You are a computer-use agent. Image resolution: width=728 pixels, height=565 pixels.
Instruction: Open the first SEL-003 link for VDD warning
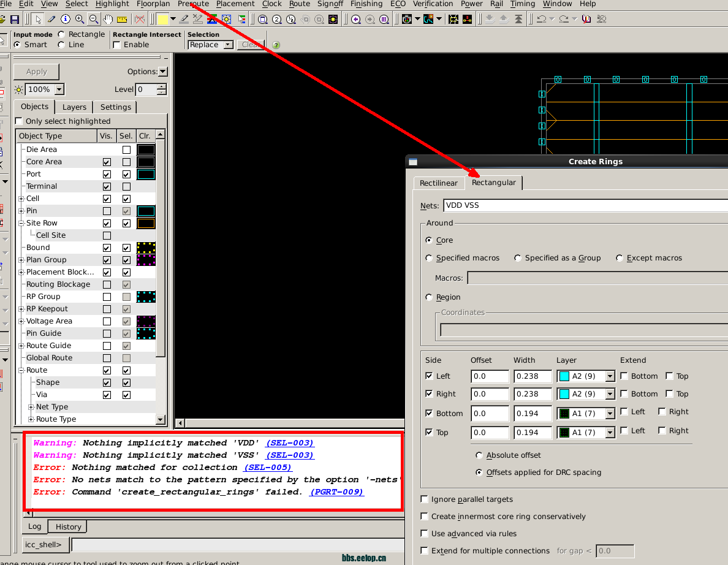[x=290, y=443]
